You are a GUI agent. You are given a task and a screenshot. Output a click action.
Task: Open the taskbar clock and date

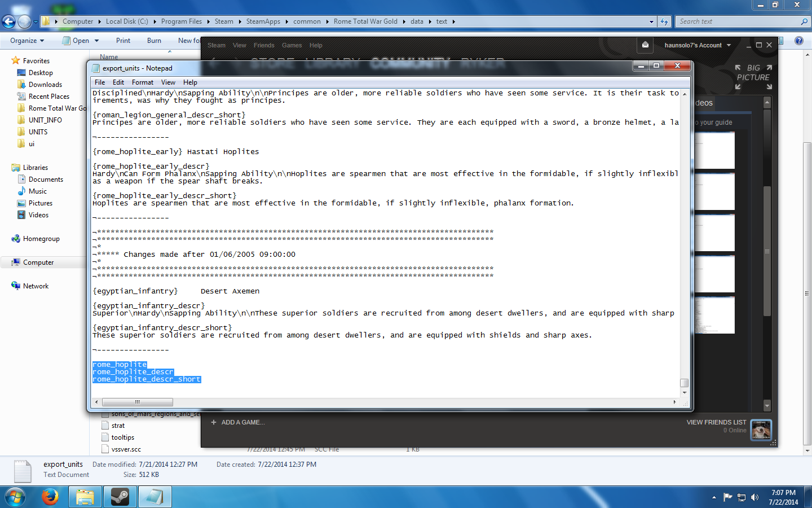click(783, 497)
